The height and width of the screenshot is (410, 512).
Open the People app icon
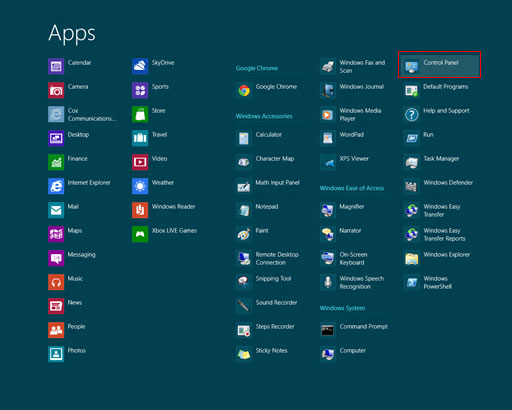[56, 330]
